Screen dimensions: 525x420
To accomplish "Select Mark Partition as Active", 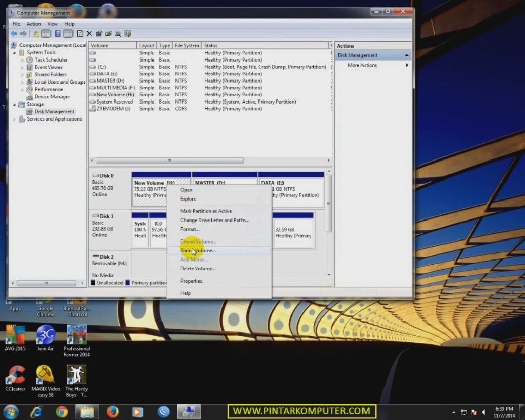I will tap(219, 211).
